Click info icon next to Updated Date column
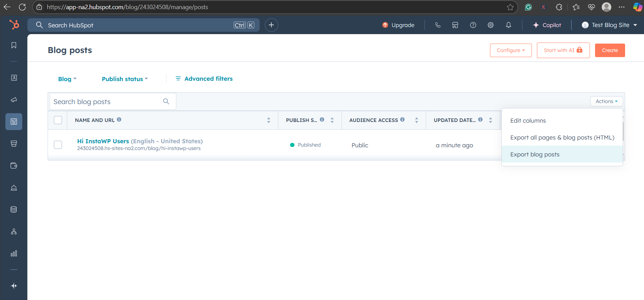 (480, 120)
